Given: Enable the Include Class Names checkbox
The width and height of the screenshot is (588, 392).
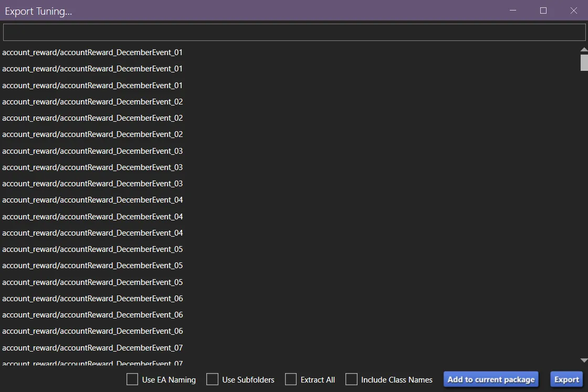Looking at the screenshot, I should tap(352, 379).
